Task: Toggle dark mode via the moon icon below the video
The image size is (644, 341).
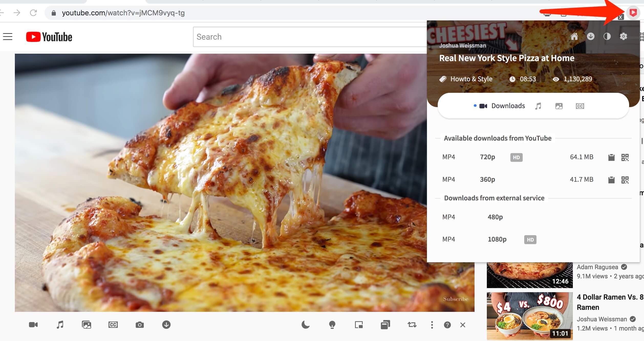Action: point(305,325)
